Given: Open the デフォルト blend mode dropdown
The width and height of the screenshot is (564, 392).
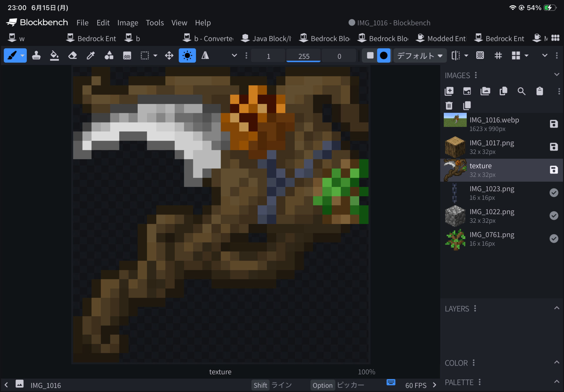Looking at the screenshot, I should (420, 56).
